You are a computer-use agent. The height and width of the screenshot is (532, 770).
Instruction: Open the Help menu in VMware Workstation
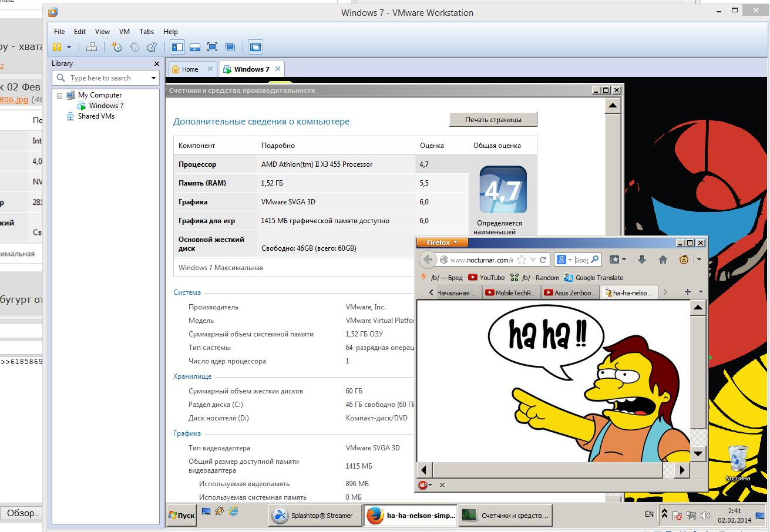pyautogui.click(x=170, y=32)
